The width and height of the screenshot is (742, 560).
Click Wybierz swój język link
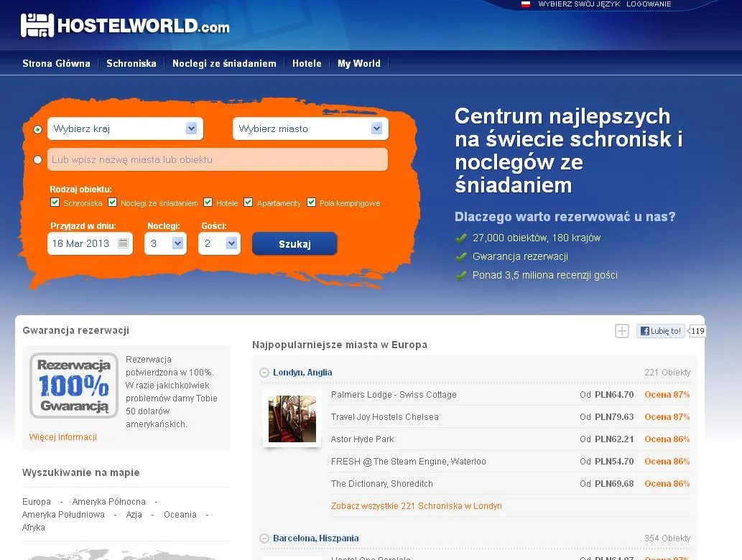tap(579, 4)
